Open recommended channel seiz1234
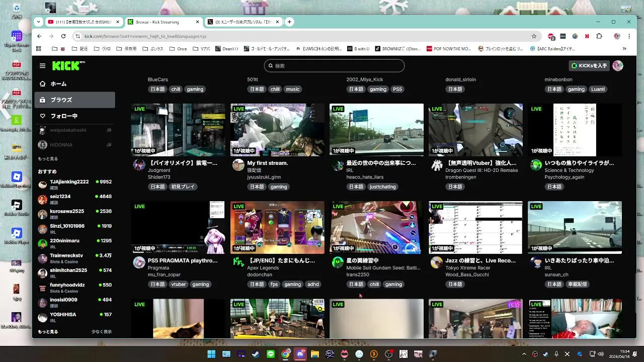 pos(74,199)
